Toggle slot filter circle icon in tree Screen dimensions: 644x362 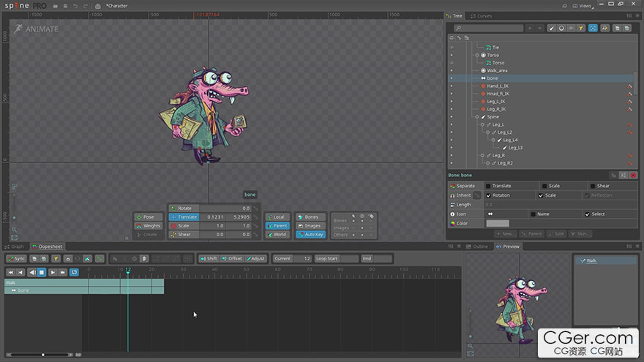click(x=561, y=29)
